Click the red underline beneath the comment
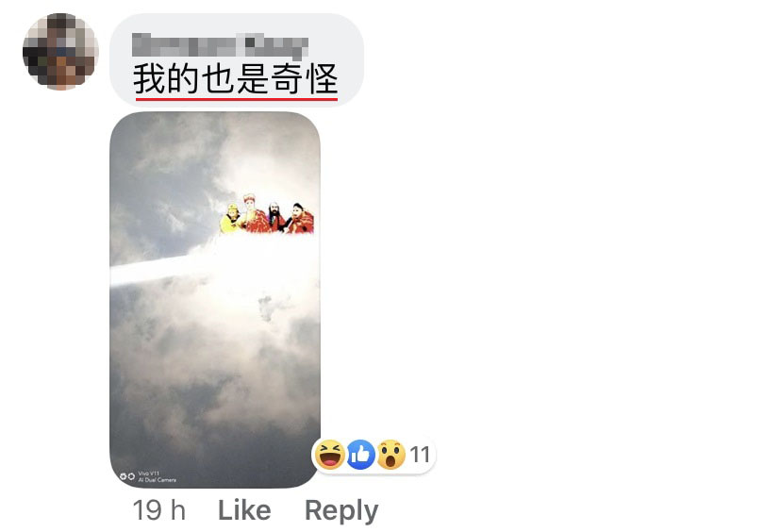The height and width of the screenshot is (532, 781). pos(237,99)
